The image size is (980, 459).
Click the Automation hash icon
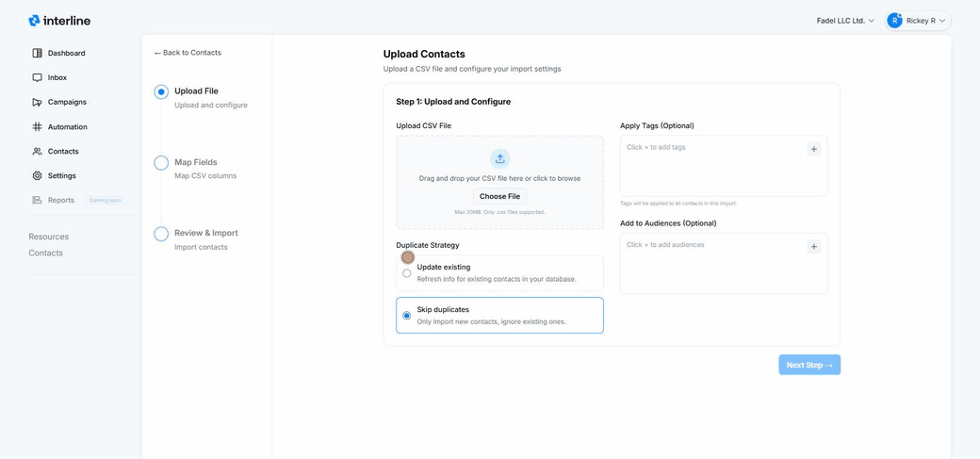(37, 127)
